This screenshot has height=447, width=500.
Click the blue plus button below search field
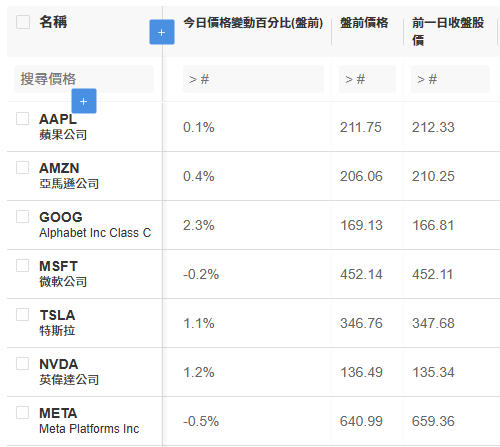pos(84,101)
